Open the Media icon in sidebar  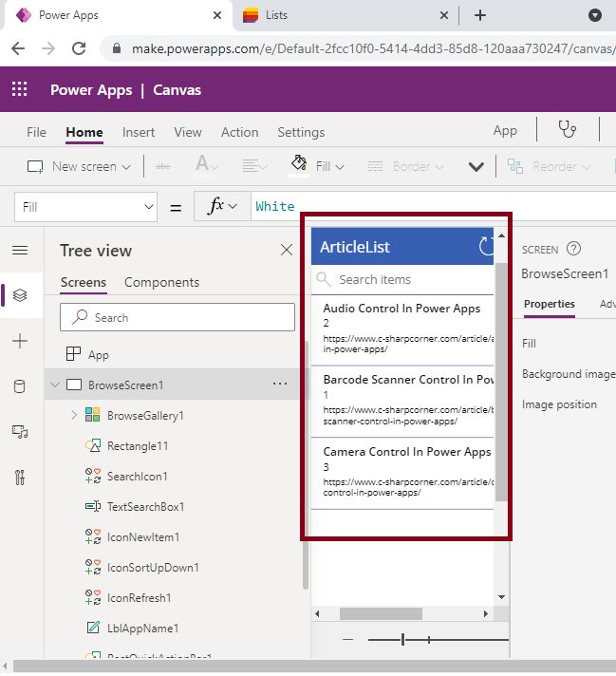coord(20,432)
